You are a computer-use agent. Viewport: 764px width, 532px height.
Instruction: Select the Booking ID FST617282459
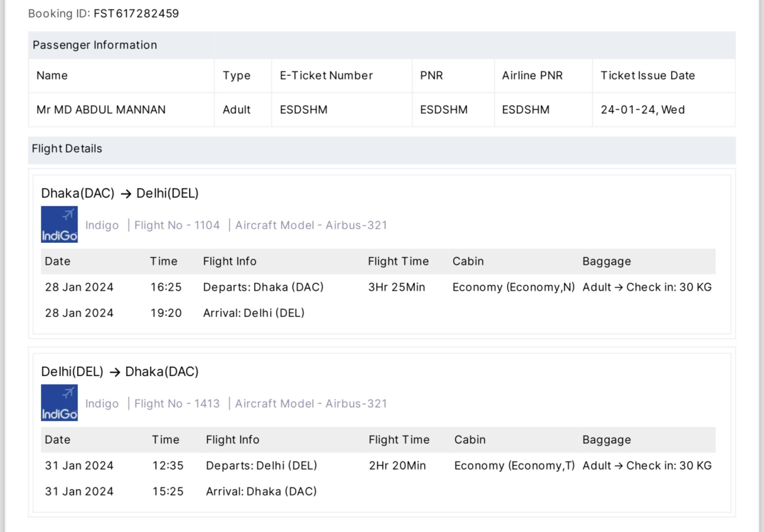point(136,13)
